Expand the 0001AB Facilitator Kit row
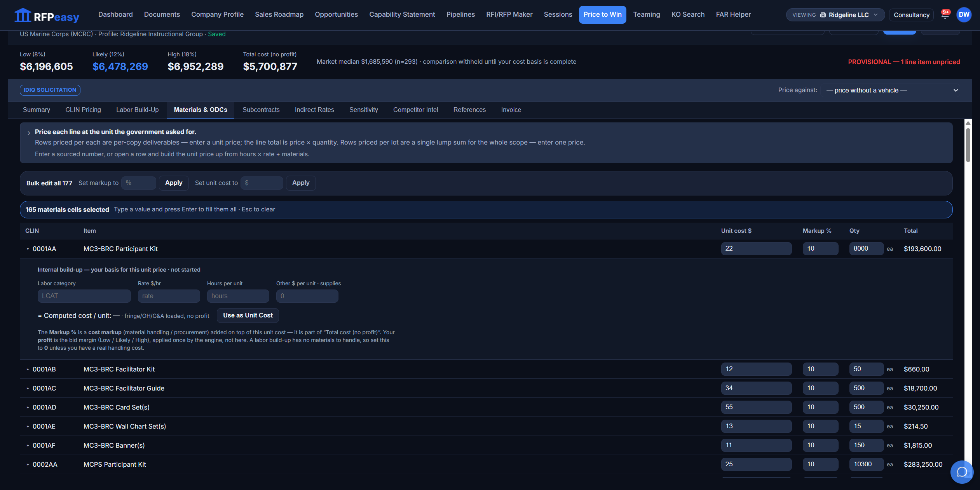This screenshot has height=490, width=980. [28, 369]
